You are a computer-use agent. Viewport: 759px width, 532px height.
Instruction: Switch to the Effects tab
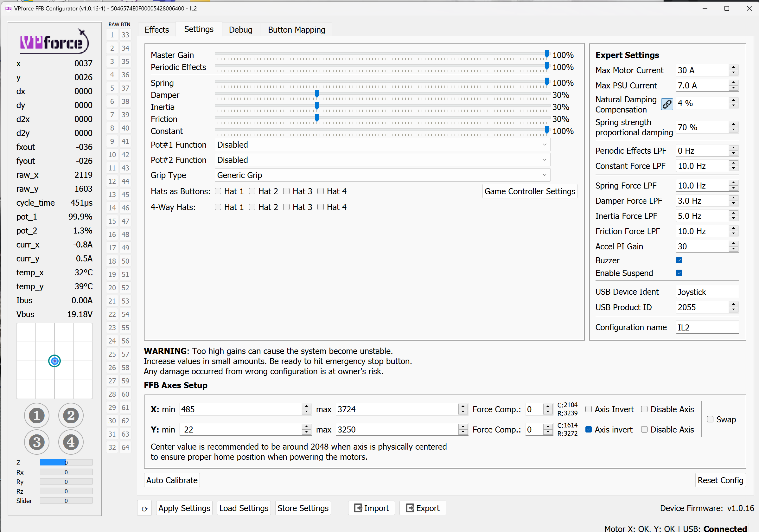(156, 30)
